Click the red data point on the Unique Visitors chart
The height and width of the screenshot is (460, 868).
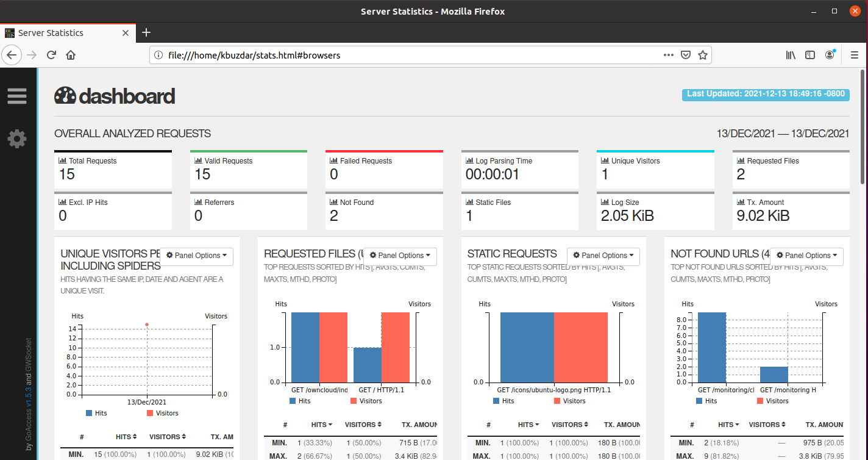pos(147,324)
